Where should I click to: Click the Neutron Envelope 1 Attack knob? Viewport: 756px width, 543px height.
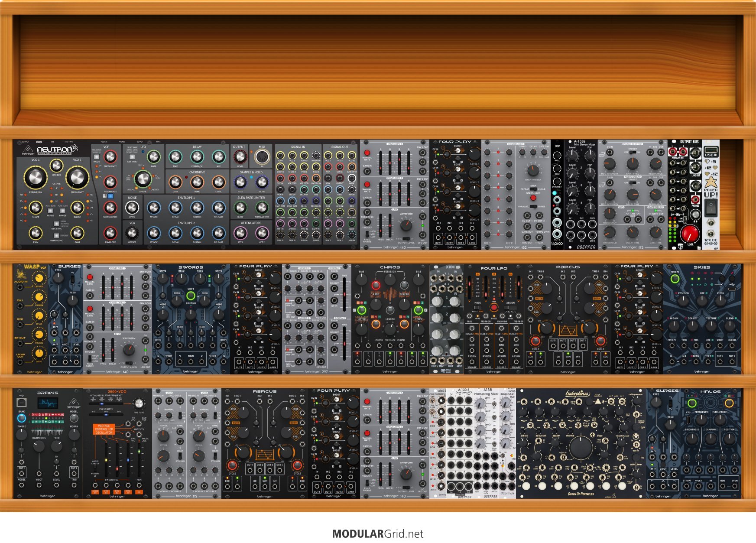[153, 208]
